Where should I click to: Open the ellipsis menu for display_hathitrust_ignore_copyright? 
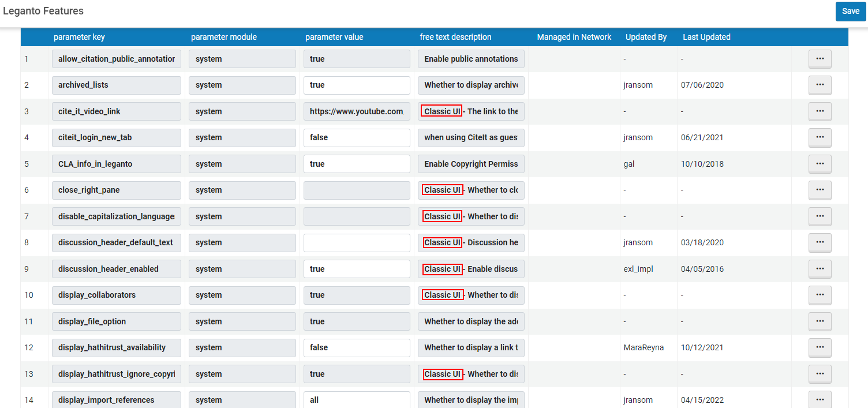pos(820,374)
